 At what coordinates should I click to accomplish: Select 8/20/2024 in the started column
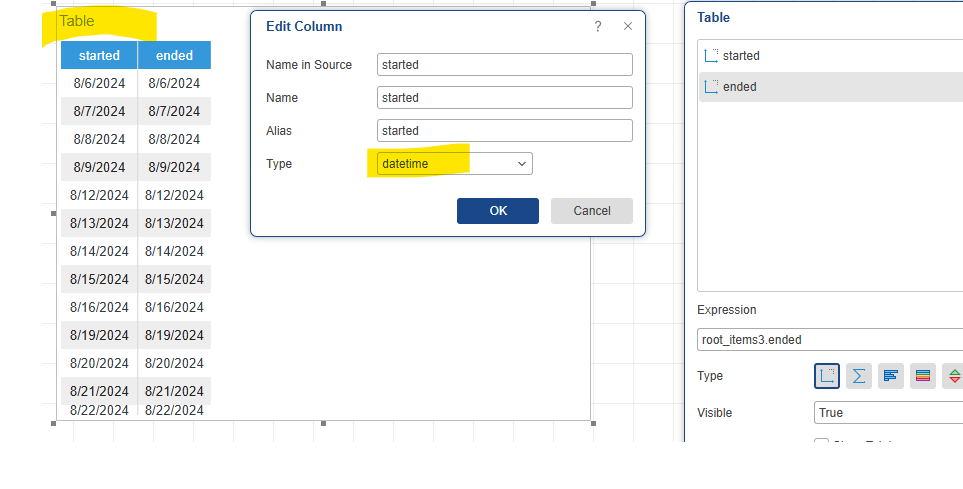coord(99,363)
